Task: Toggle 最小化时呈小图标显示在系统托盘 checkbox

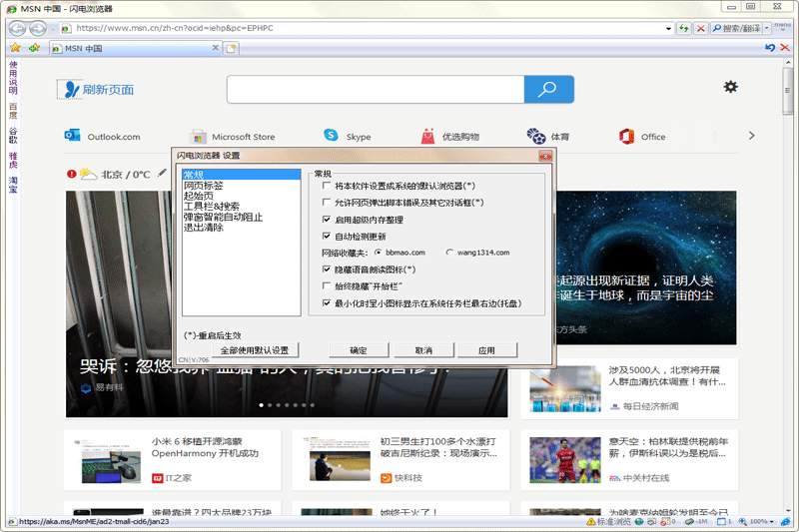Action: (327, 302)
